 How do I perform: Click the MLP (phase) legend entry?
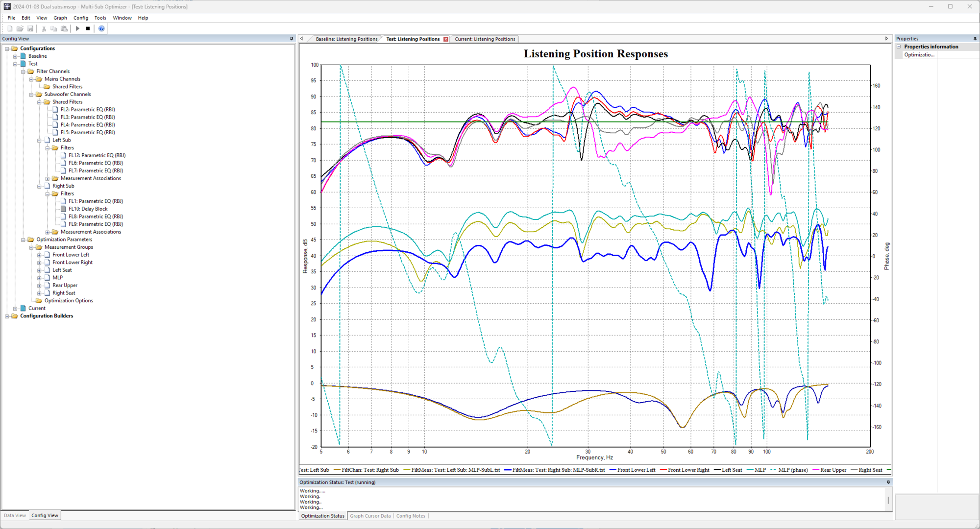(x=789, y=470)
